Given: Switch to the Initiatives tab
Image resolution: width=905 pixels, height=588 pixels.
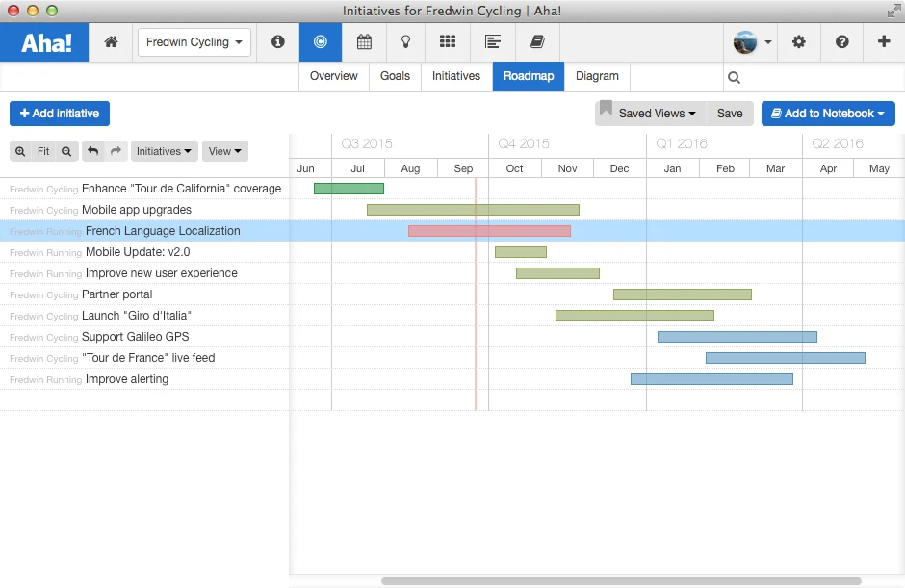Looking at the screenshot, I should 456,76.
